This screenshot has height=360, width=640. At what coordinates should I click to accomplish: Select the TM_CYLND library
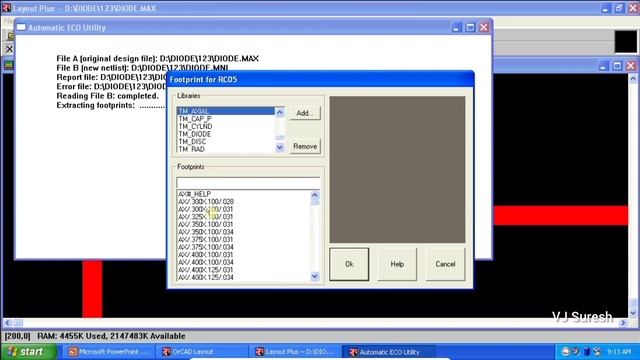coord(226,127)
